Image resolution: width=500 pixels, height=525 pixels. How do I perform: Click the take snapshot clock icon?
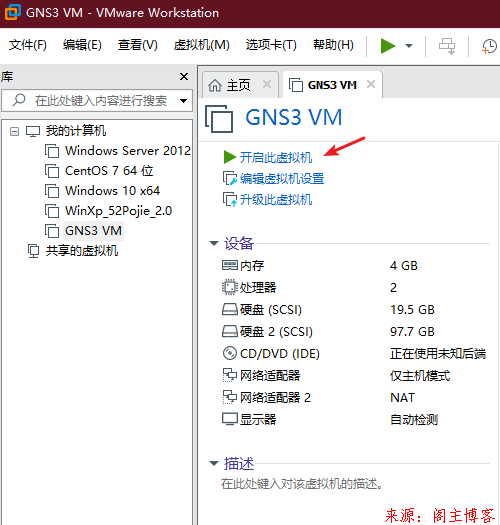[489, 46]
